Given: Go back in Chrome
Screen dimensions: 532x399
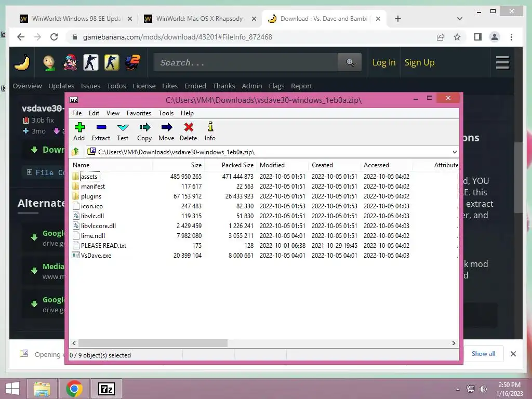Looking at the screenshot, I should [x=21, y=37].
